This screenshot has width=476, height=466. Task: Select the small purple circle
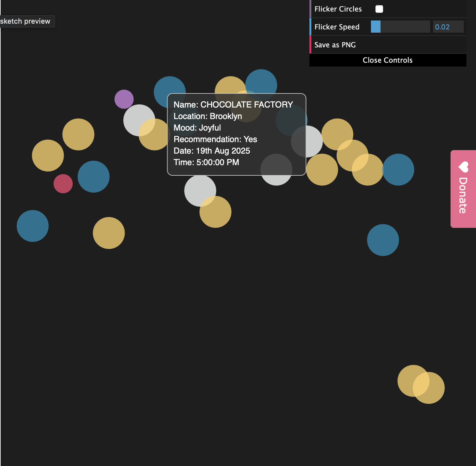124,99
